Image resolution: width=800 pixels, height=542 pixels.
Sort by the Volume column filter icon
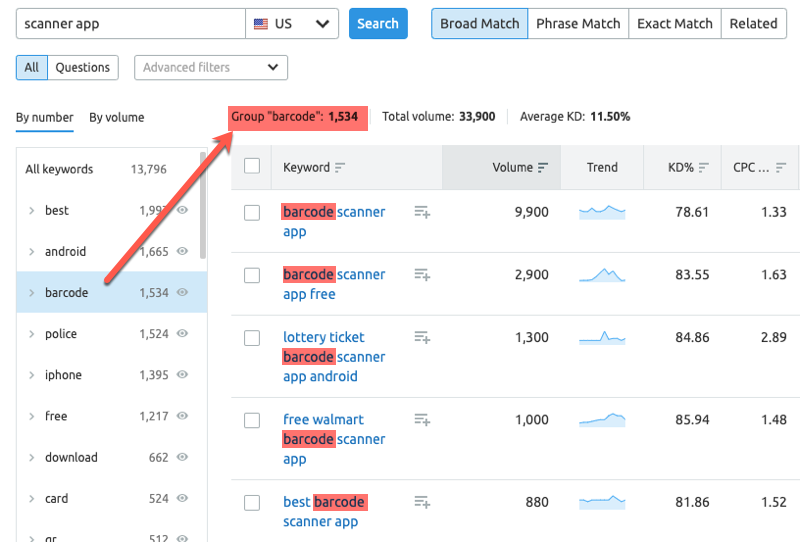point(543,168)
